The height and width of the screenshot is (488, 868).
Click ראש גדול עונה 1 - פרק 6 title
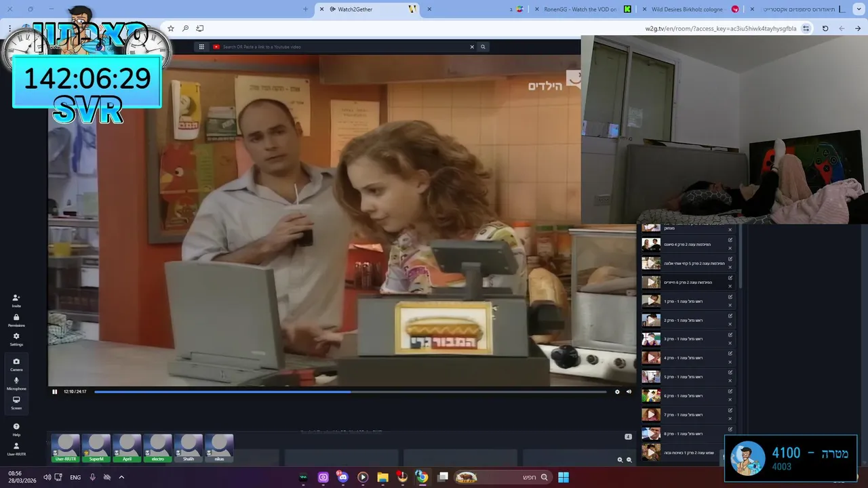[x=683, y=396]
